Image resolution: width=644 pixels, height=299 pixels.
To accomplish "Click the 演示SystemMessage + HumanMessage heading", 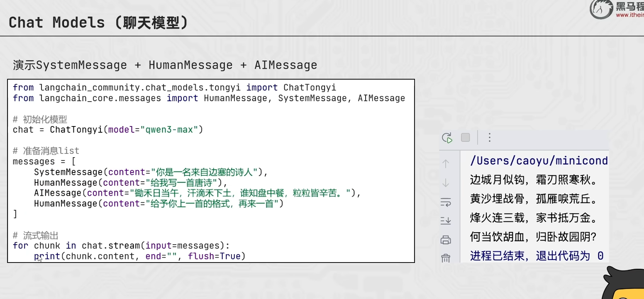I will pyautogui.click(x=165, y=65).
